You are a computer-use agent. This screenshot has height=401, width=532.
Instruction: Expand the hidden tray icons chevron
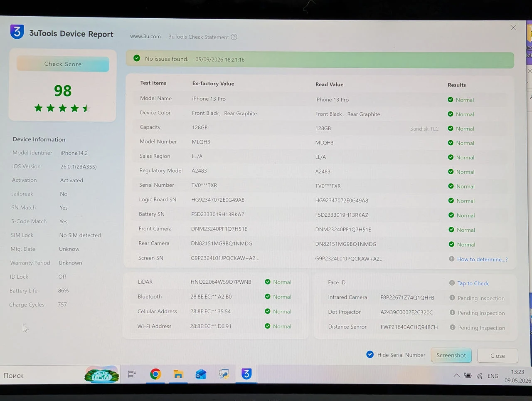pyautogui.click(x=456, y=376)
